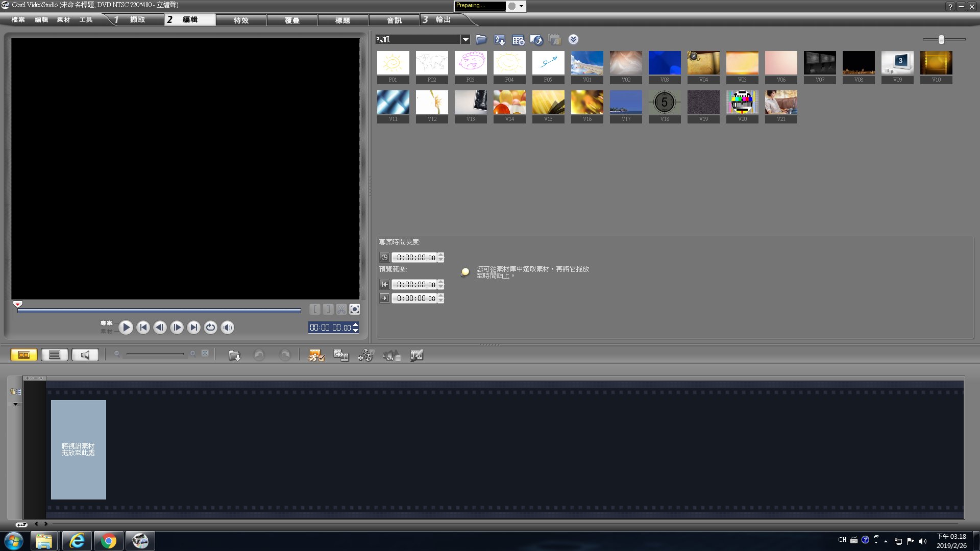980x551 pixels.
Task: Open the Batch Convert tool
Action: coord(340,355)
